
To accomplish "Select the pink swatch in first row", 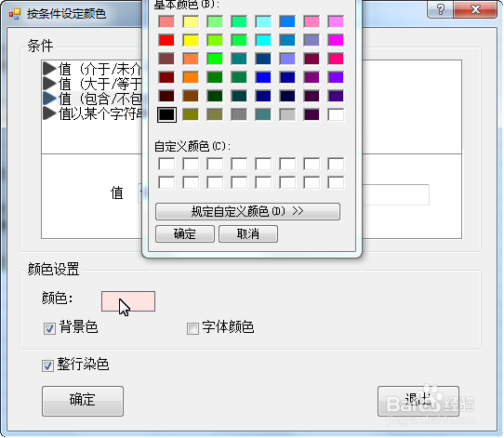I will [x=312, y=21].
